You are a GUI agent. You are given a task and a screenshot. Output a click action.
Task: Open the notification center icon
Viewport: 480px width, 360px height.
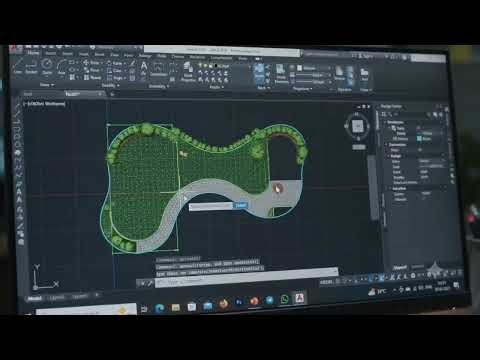click(456, 285)
